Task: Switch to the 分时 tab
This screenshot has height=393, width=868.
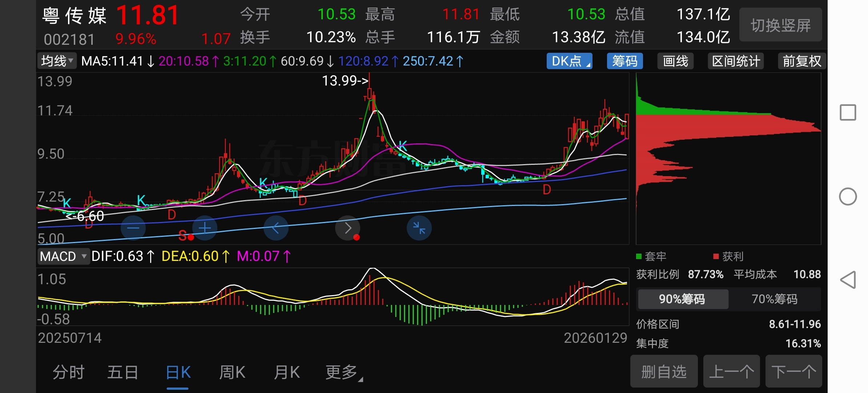Action: coord(68,373)
